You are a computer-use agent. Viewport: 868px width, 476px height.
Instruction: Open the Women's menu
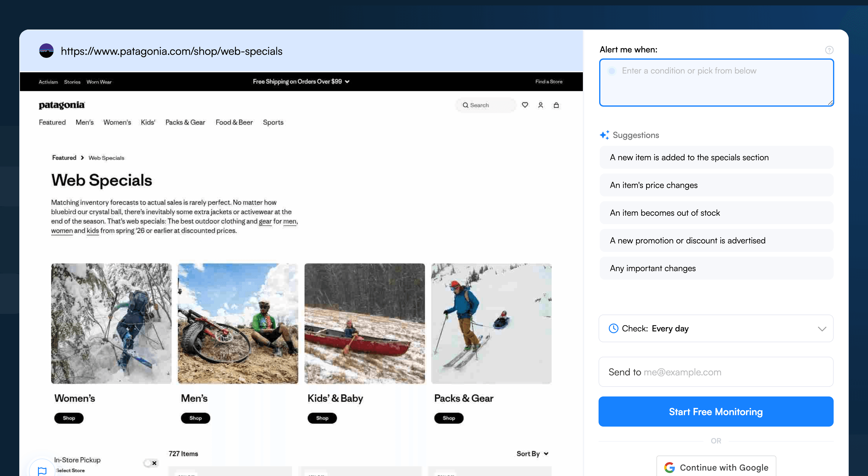click(x=117, y=122)
